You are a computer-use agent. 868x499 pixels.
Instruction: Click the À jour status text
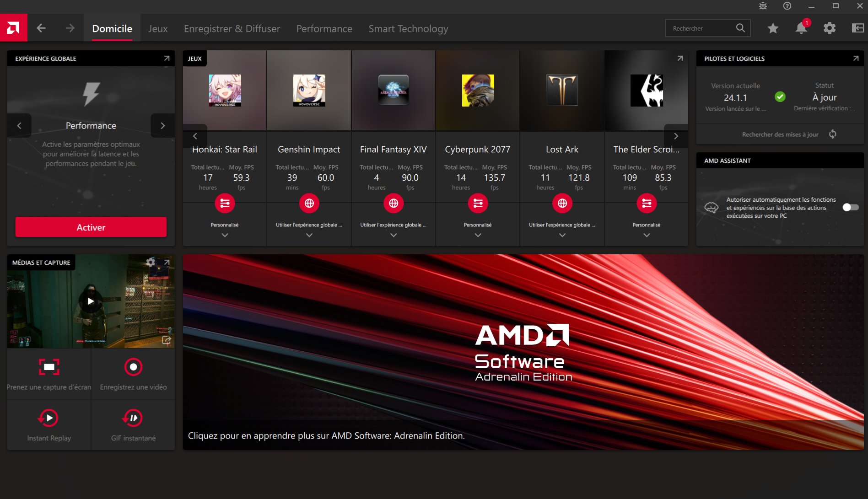(824, 97)
